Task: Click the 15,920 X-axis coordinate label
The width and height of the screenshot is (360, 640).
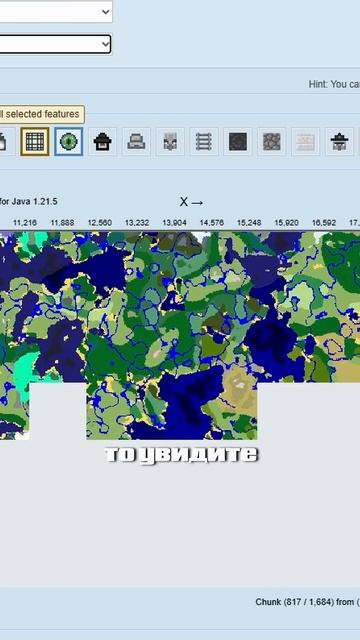Action: coord(286,223)
